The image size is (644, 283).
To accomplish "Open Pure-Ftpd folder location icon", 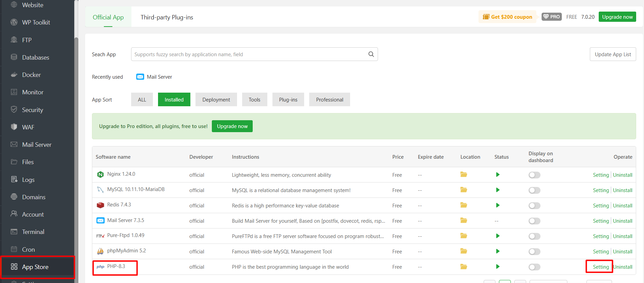I will (464, 236).
